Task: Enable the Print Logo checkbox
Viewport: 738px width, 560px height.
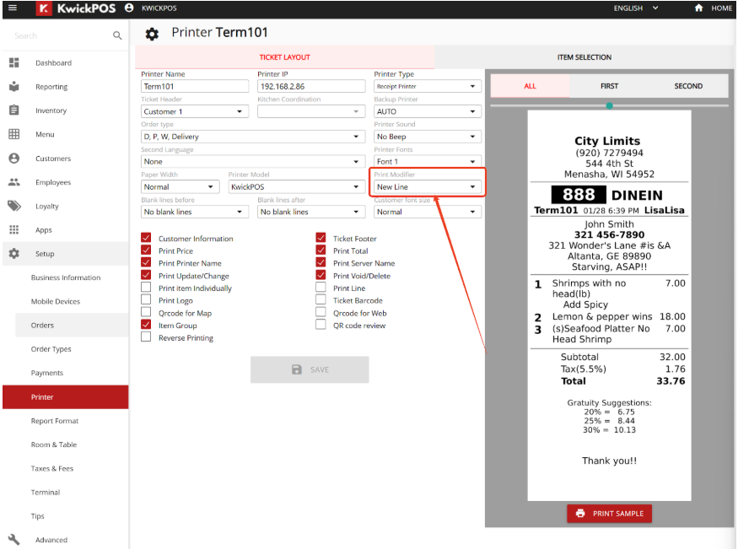Action: [146, 299]
